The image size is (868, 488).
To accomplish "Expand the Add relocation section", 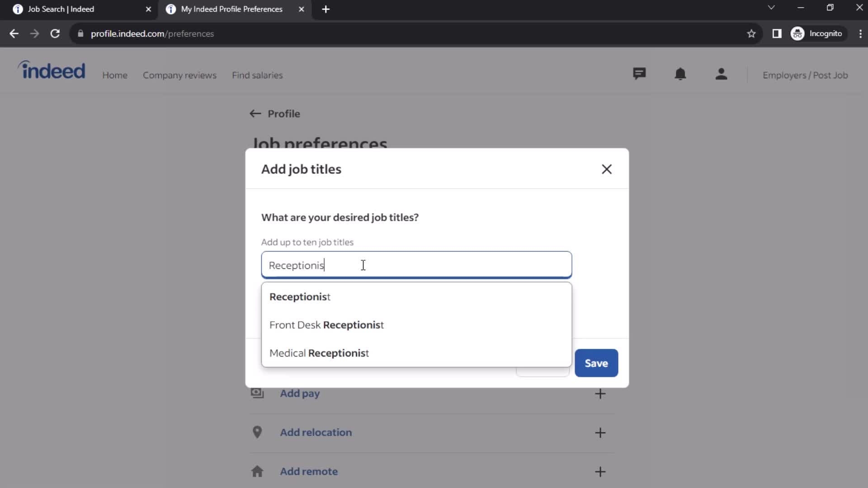I will click(x=601, y=432).
